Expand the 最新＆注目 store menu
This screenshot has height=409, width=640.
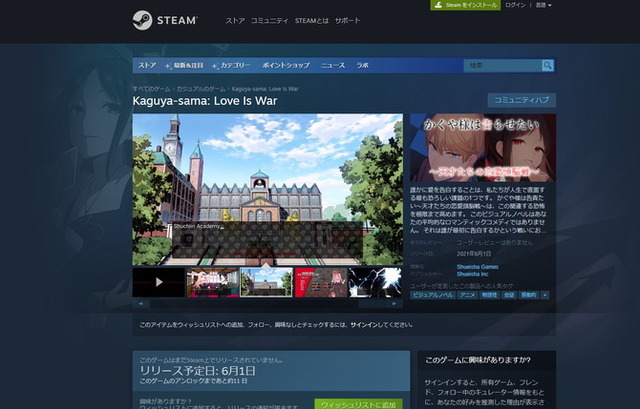[187, 65]
